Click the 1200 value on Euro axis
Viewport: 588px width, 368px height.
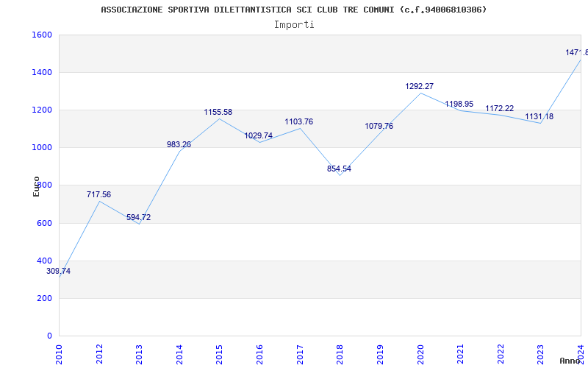[42, 110]
